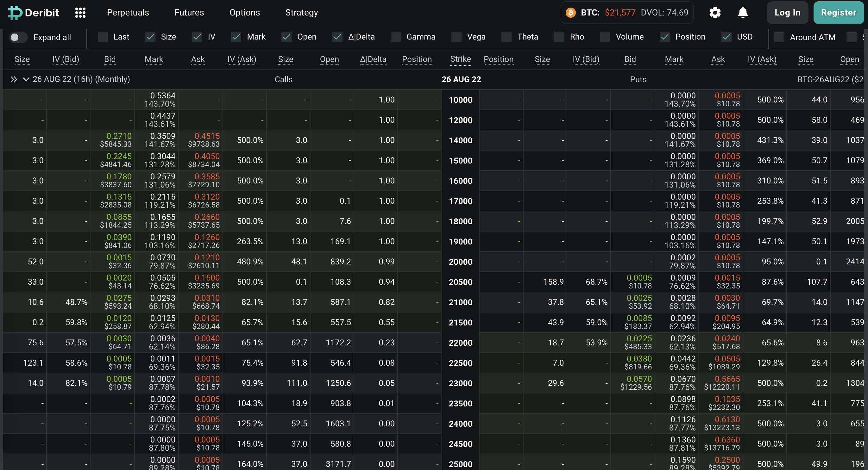This screenshot has width=868, height=470.
Task: Enable the Gamma column checkbox
Action: [x=396, y=37]
